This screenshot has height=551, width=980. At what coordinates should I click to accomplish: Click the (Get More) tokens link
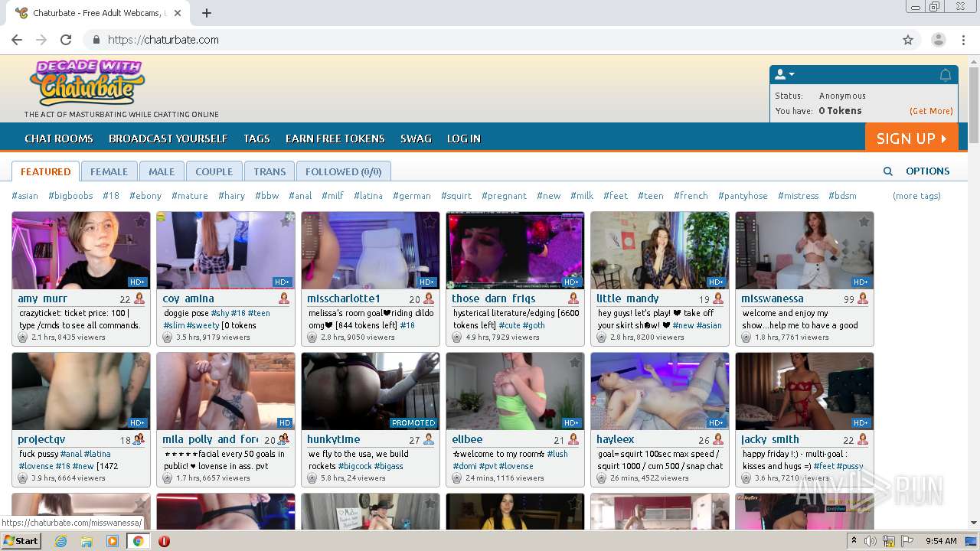point(931,111)
